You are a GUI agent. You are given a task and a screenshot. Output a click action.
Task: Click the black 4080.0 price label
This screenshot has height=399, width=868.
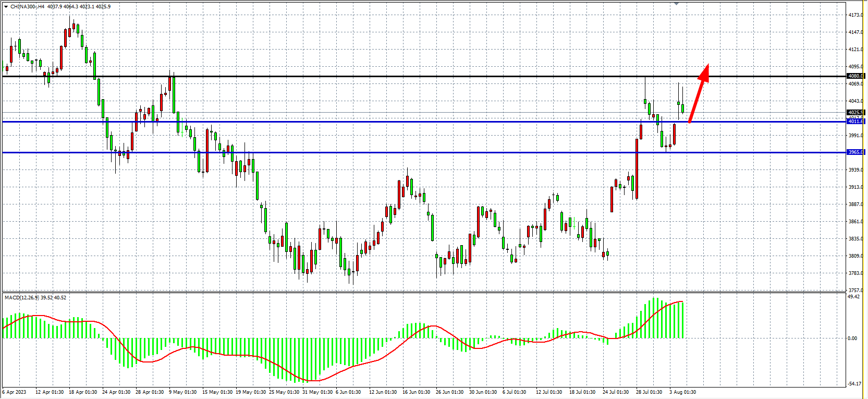click(855, 76)
